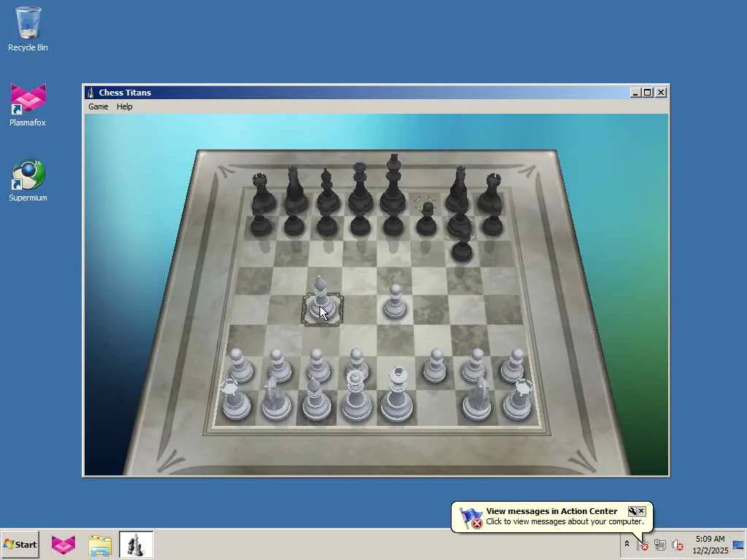Click the empty square between white king and knight
747x560 pixels.
coord(436,408)
